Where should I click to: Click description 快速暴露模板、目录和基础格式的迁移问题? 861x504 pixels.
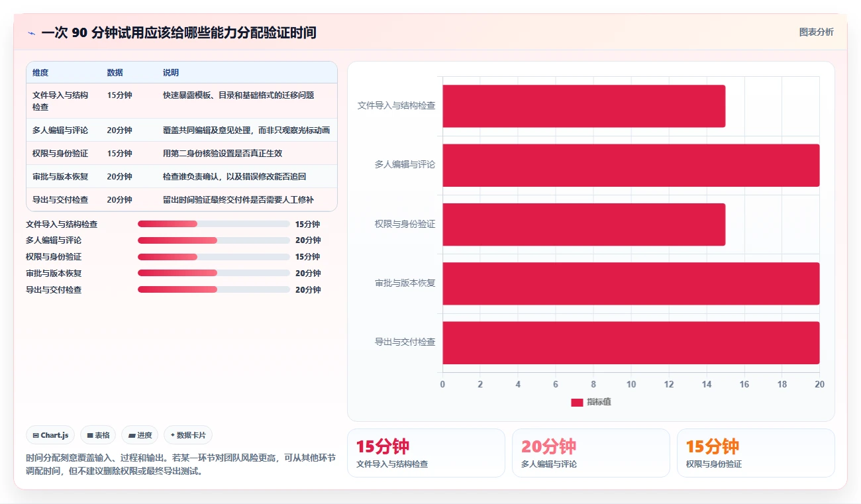(x=238, y=95)
